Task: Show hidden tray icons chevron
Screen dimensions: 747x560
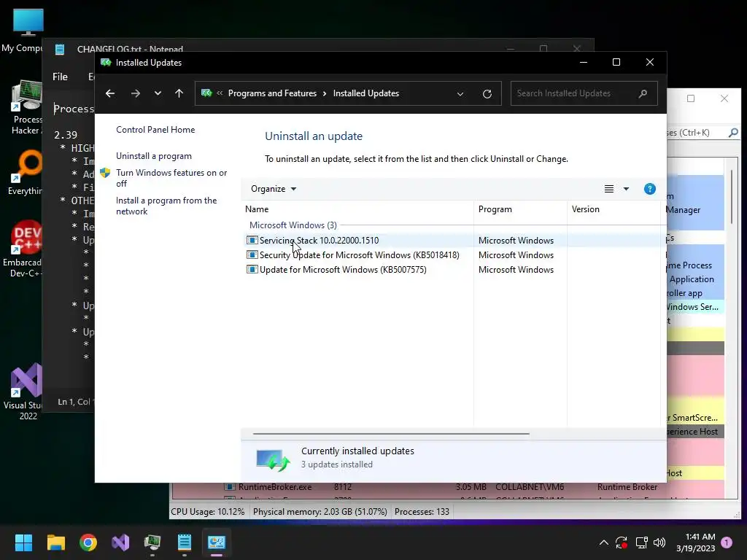Action: [x=603, y=542]
